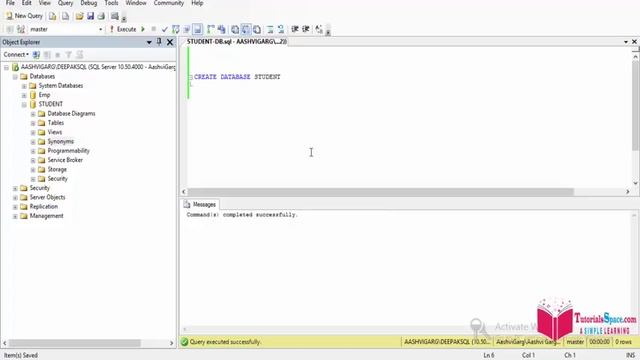Click the Filter funnel icon in Object Explorer
The width and height of the screenshot is (640, 360).
tap(69, 55)
